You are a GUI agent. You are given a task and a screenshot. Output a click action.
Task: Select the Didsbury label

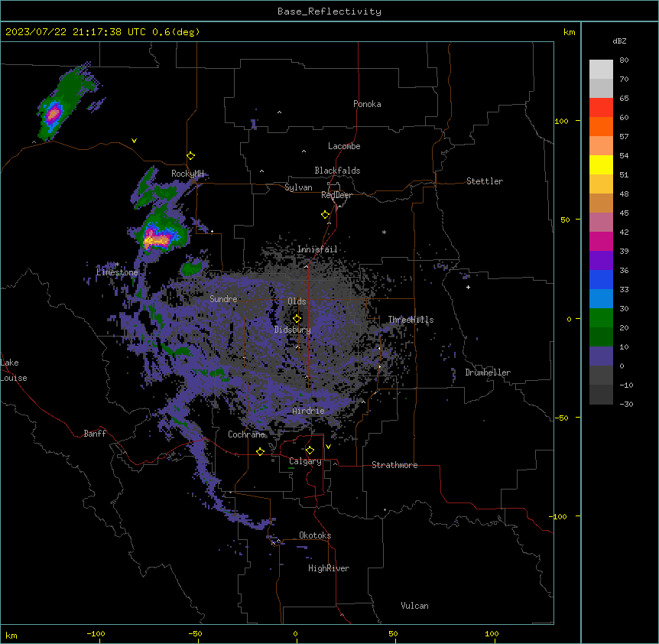293,330
